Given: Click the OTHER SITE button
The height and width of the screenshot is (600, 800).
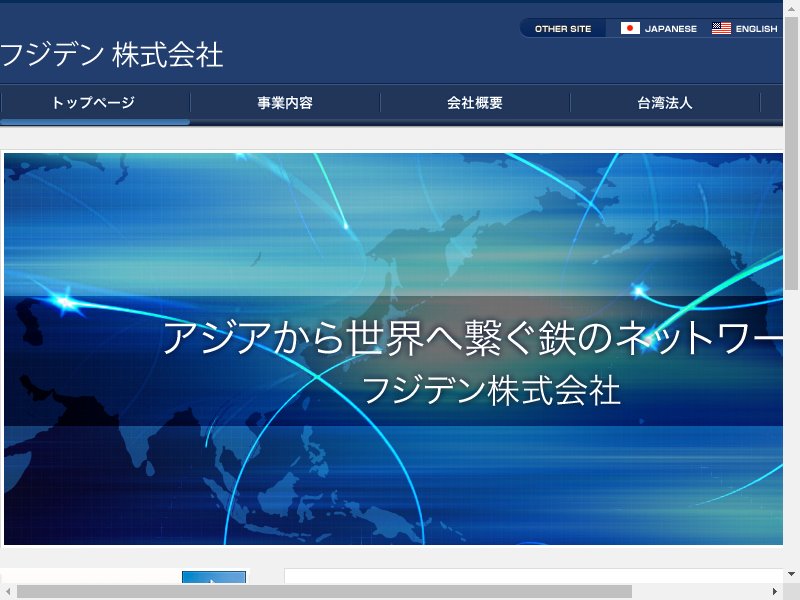Looking at the screenshot, I should click(563, 29).
